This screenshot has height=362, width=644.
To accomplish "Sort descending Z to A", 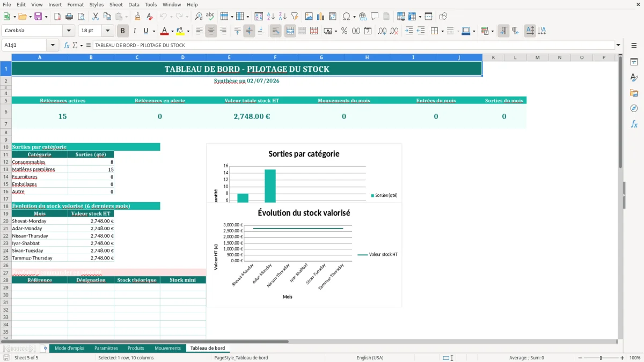I will (283, 17).
